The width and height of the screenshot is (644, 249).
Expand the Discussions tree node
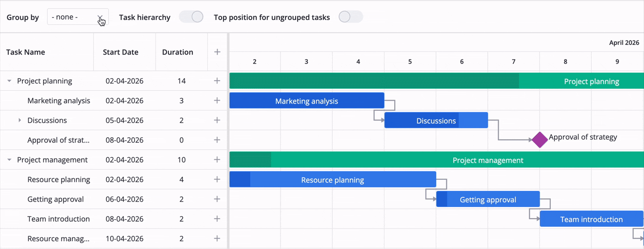[x=20, y=120]
